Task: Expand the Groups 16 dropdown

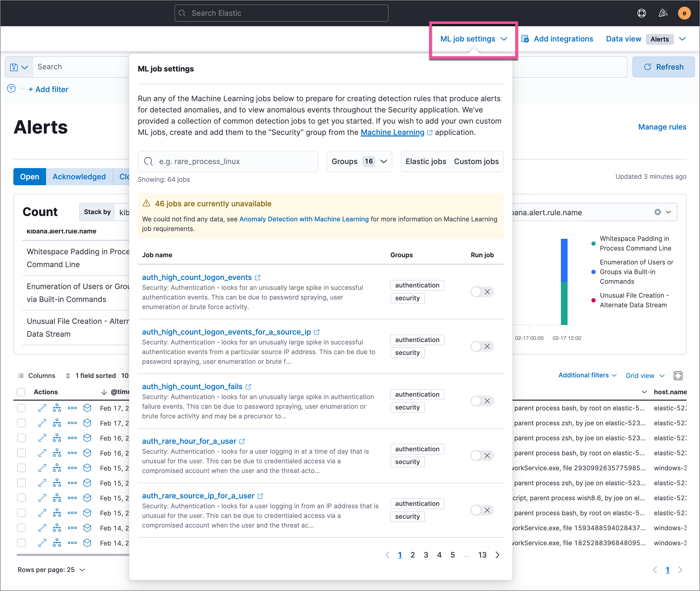Action: 360,161
